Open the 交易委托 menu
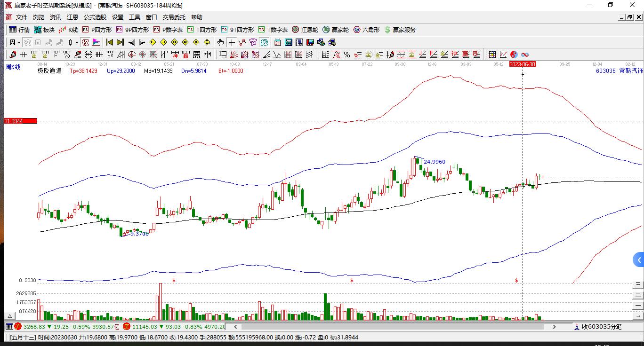 [x=174, y=17]
